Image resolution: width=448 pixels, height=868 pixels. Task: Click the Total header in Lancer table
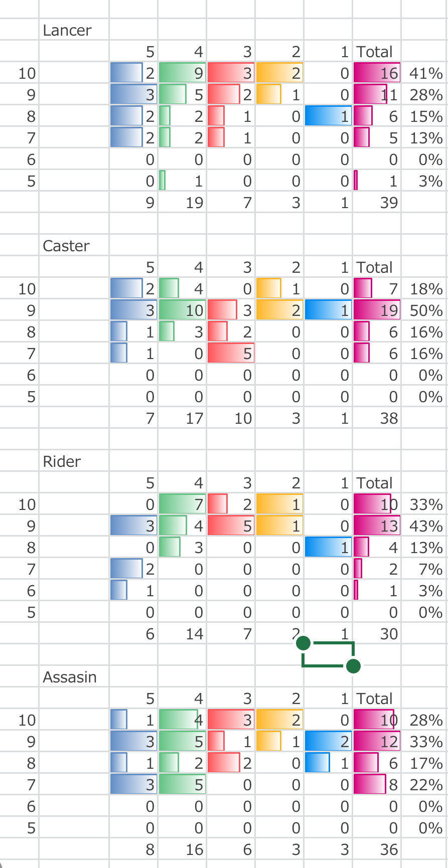point(375,52)
